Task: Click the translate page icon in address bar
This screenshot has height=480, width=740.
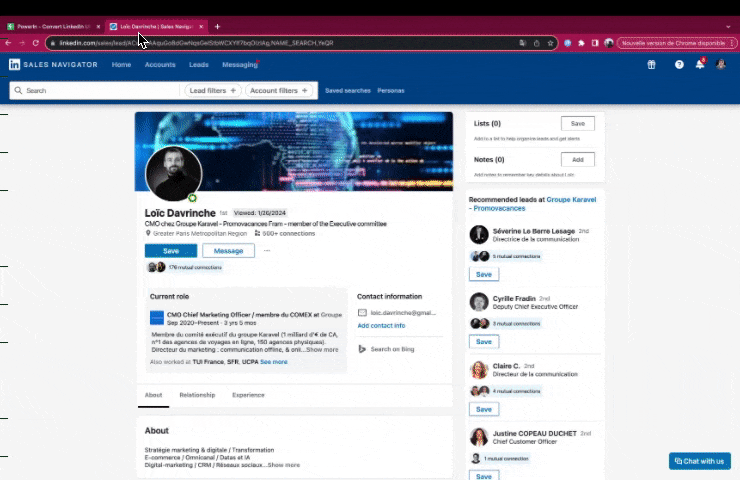Action: pyautogui.click(x=522, y=43)
